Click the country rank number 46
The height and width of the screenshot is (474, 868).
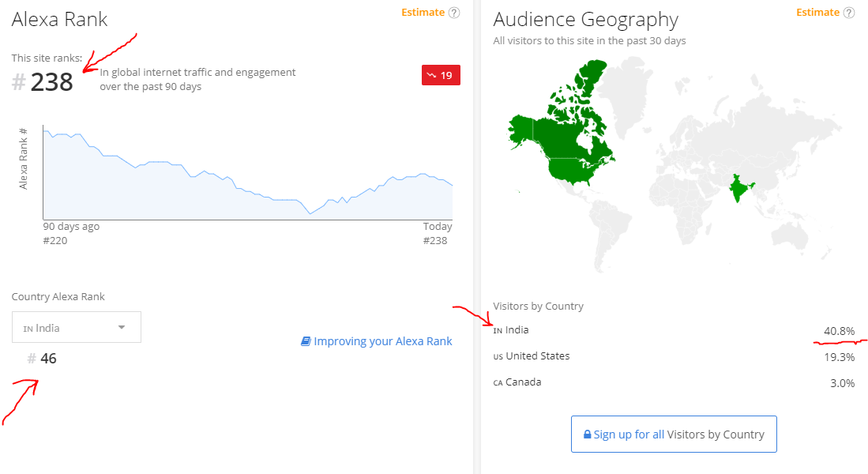click(48, 359)
